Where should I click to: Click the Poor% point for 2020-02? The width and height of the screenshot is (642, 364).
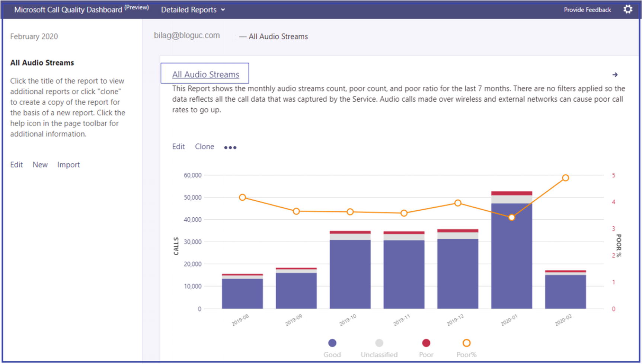point(565,178)
